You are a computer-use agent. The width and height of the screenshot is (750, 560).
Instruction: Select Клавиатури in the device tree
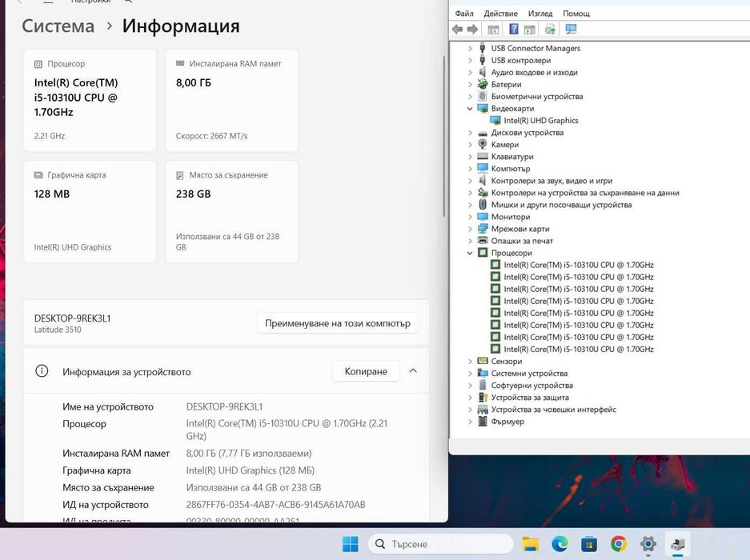[x=511, y=156]
